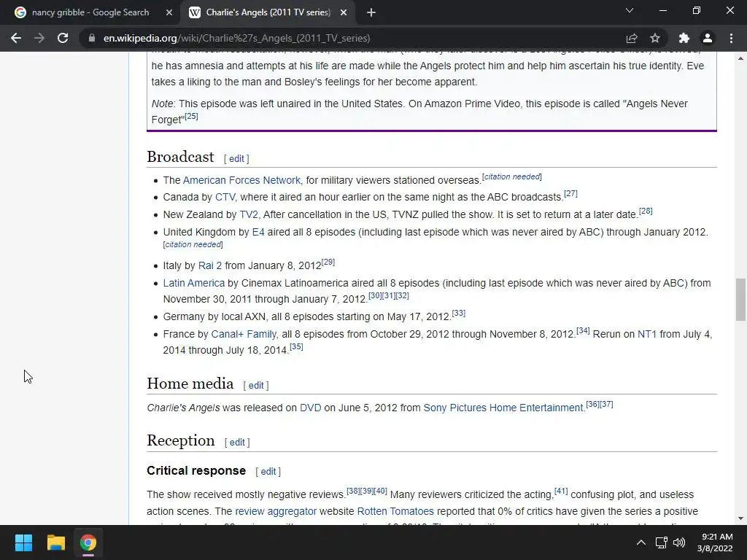Edit the Home media section
The width and height of the screenshot is (747, 560).
click(x=256, y=385)
